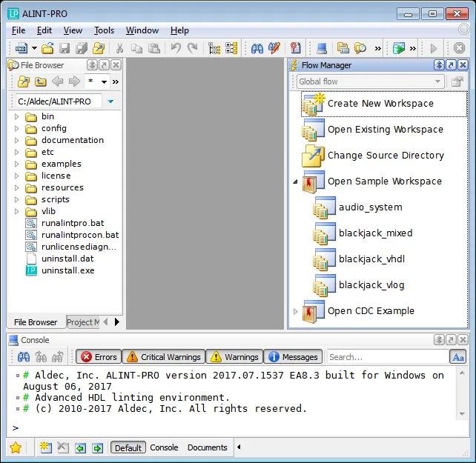
Task: Click the Open folder toolbar icon
Action: (x=47, y=48)
